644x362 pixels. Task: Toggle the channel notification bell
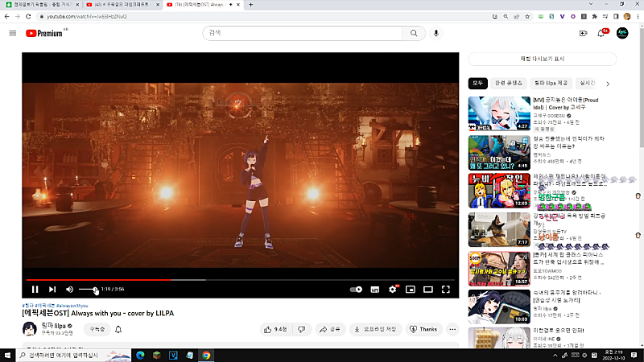(x=118, y=329)
